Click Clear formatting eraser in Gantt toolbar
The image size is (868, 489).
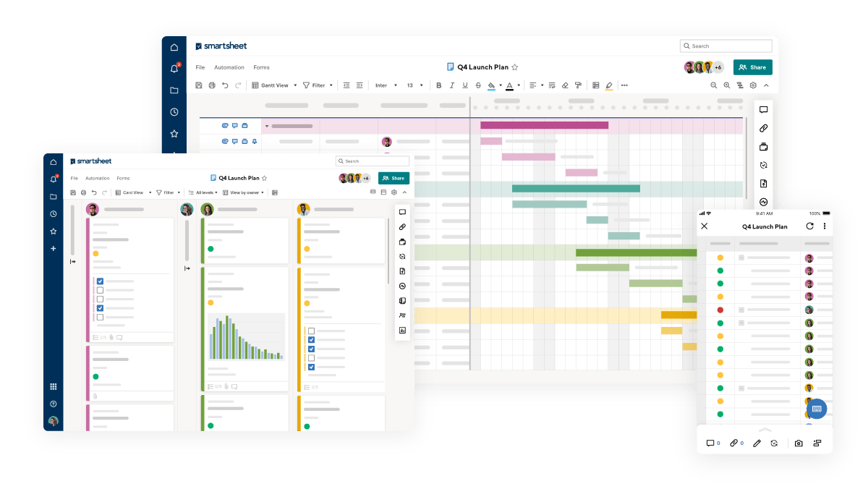pos(565,85)
